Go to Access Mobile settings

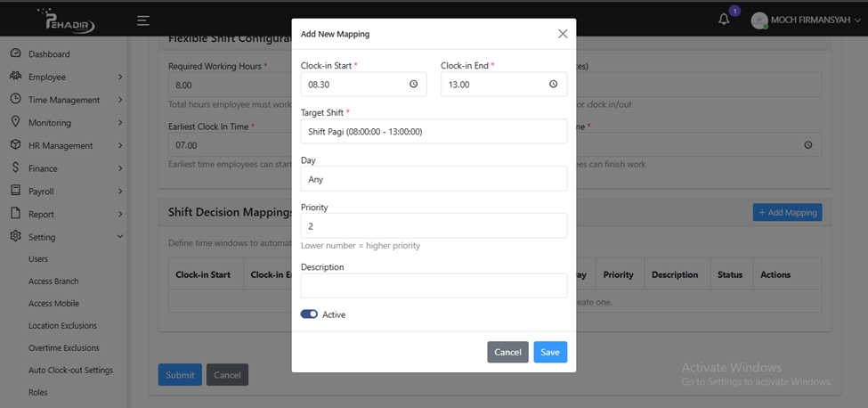tap(53, 304)
